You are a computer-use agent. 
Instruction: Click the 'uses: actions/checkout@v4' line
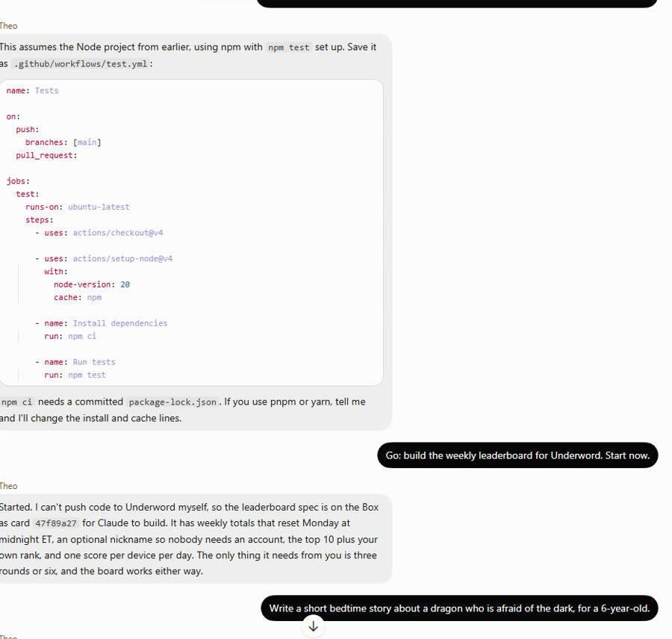(99, 233)
